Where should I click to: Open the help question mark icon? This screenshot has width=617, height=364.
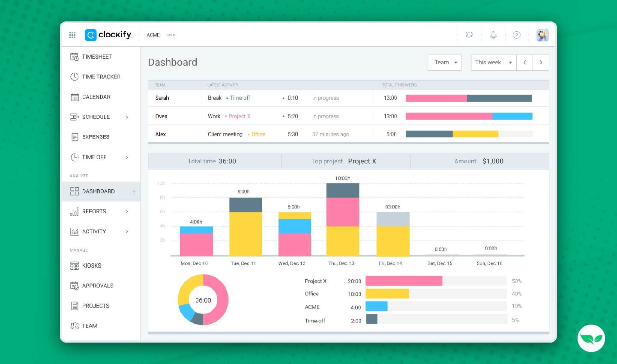(x=517, y=35)
